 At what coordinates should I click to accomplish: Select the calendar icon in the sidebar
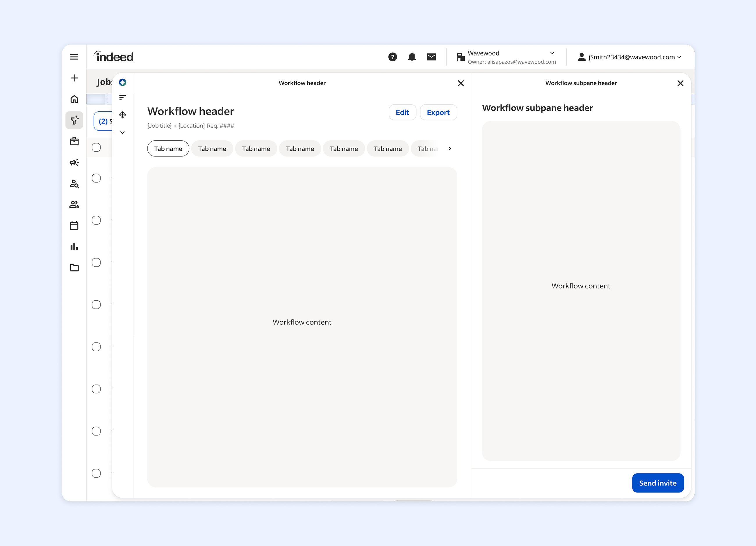point(74,225)
